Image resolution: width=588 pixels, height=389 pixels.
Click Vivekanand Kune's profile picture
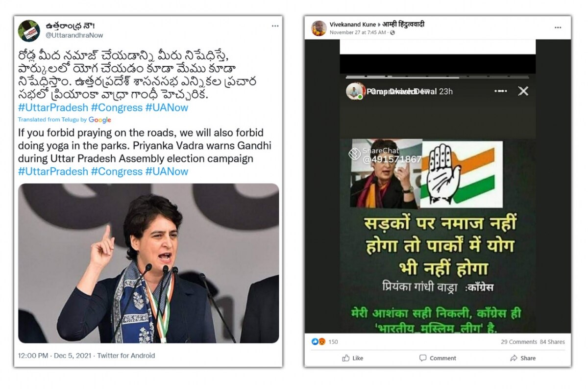coord(319,28)
